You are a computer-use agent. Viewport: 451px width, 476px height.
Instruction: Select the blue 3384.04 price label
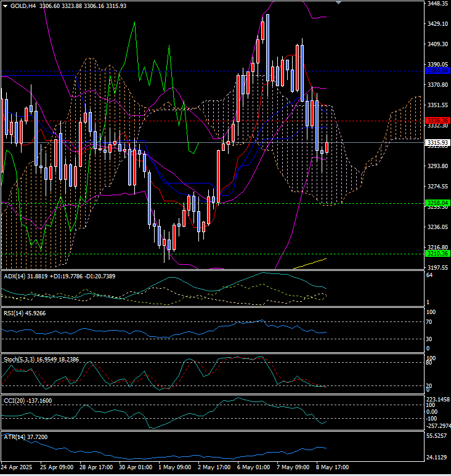(x=437, y=71)
